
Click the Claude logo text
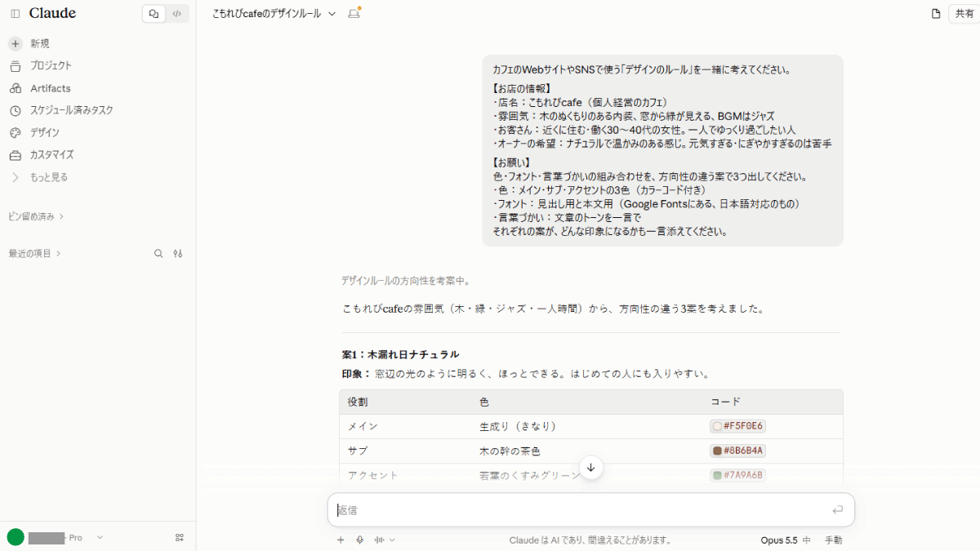click(52, 13)
